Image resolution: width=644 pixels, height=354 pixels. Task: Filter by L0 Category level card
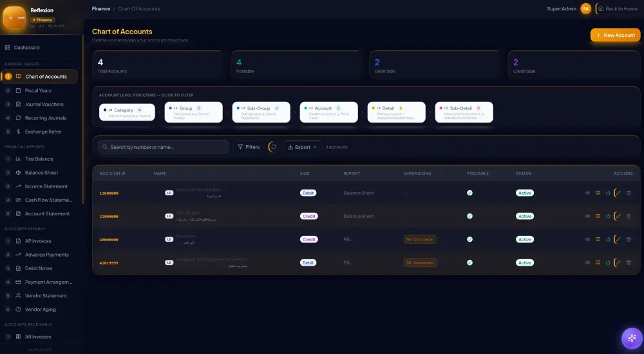[x=127, y=112]
